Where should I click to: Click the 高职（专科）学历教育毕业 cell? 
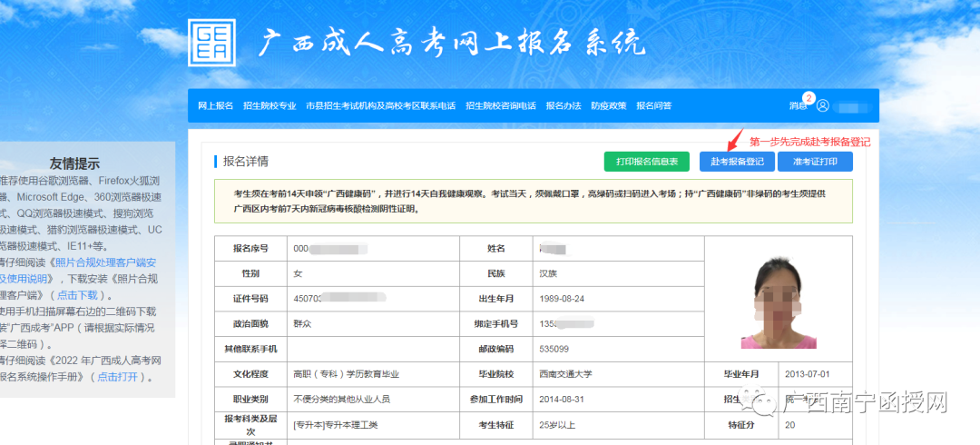[373, 374]
